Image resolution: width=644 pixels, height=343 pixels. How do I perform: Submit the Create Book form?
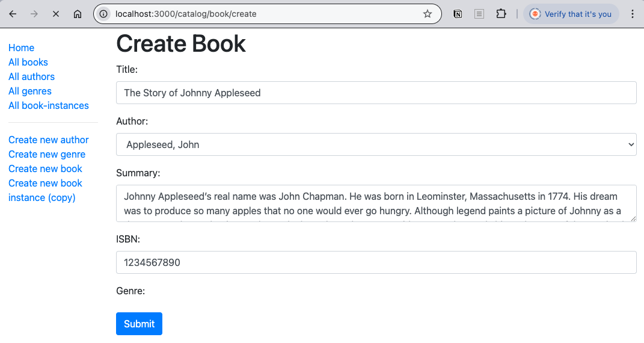139,324
